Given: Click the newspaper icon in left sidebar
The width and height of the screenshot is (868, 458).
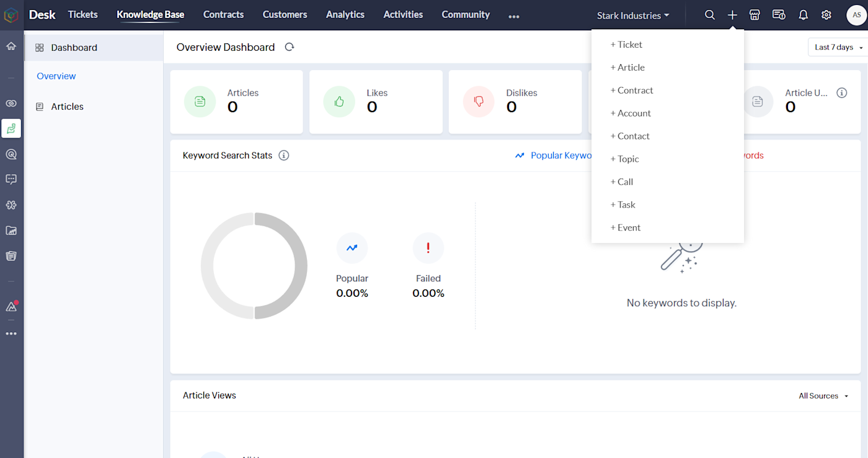Looking at the screenshot, I should click(11, 256).
